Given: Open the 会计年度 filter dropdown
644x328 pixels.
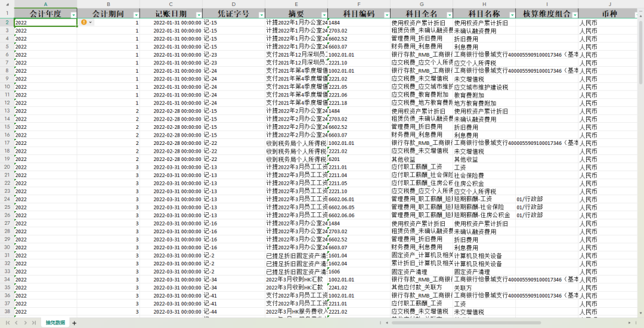Looking at the screenshot, I should (x=73, y=15).
